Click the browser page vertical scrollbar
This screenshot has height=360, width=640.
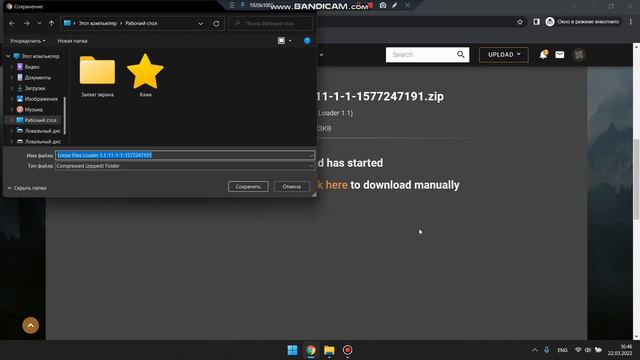click(x=636, y=180)
